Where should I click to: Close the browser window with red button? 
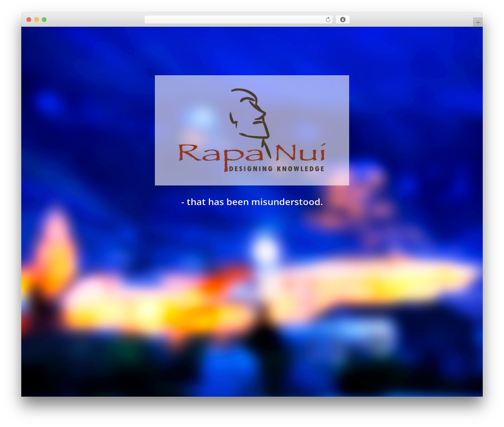[x=29, y=20]
